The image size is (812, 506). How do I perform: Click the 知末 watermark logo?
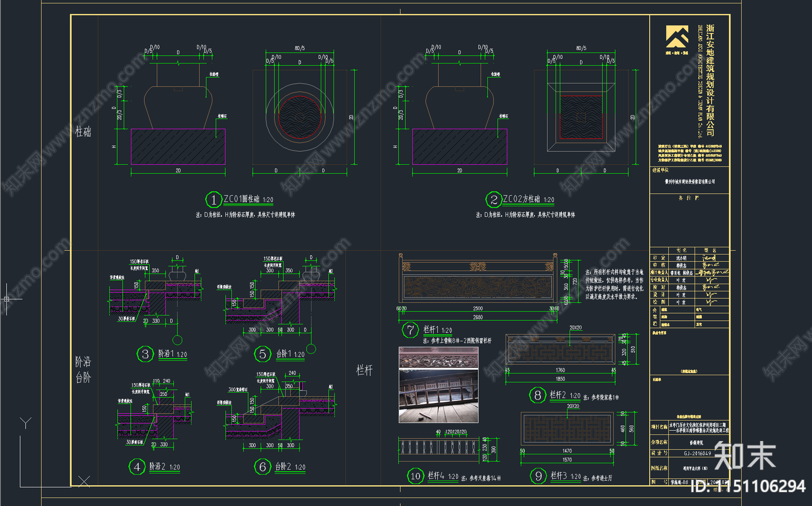(x=745, y=455)
